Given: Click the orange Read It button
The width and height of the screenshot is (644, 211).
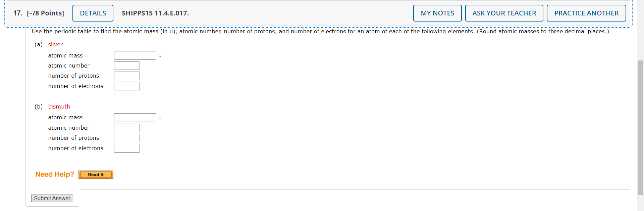Looking at the screenshot, I should pyautogui.click(x=96, y=174).
